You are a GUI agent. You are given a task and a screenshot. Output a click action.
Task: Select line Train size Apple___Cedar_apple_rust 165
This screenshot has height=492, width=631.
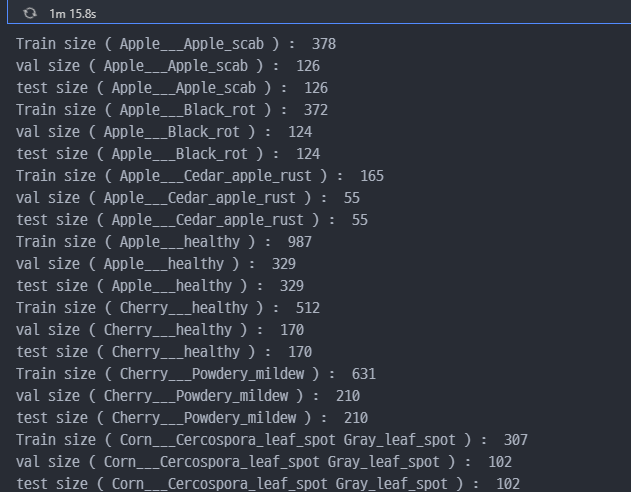[x=200, y=176]
